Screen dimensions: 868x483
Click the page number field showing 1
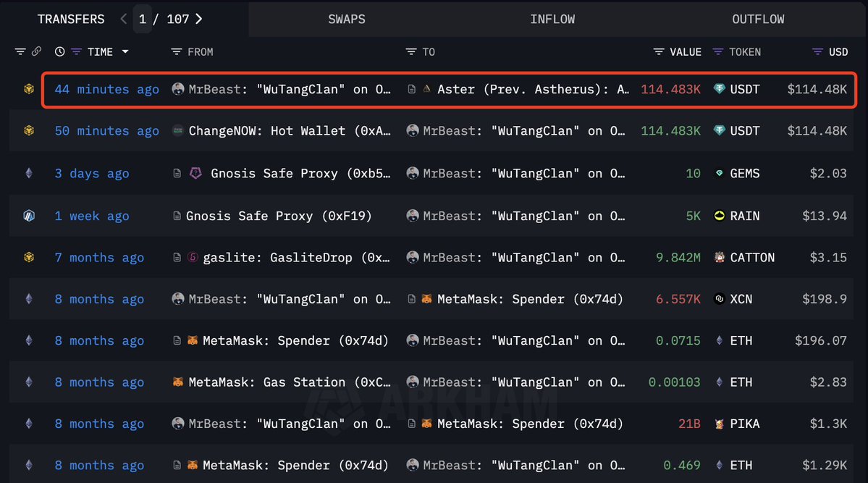[143, 19]
